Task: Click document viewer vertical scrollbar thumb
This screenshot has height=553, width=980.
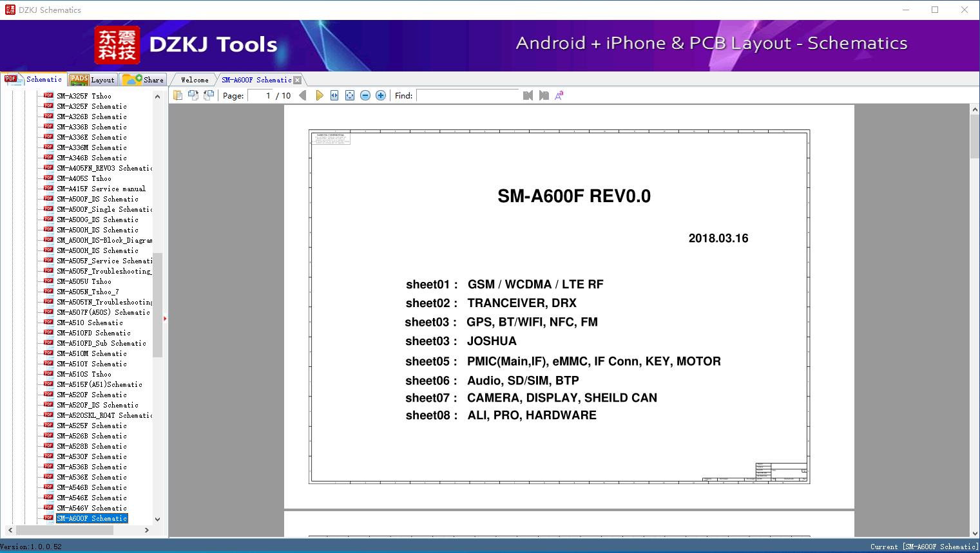Action: [974, 137]
